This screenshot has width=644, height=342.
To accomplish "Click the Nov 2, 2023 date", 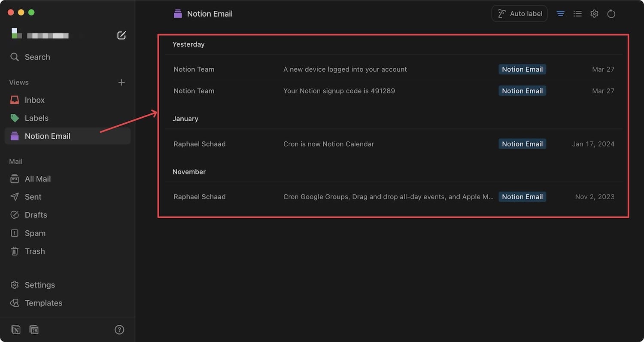I will point(595,197).
